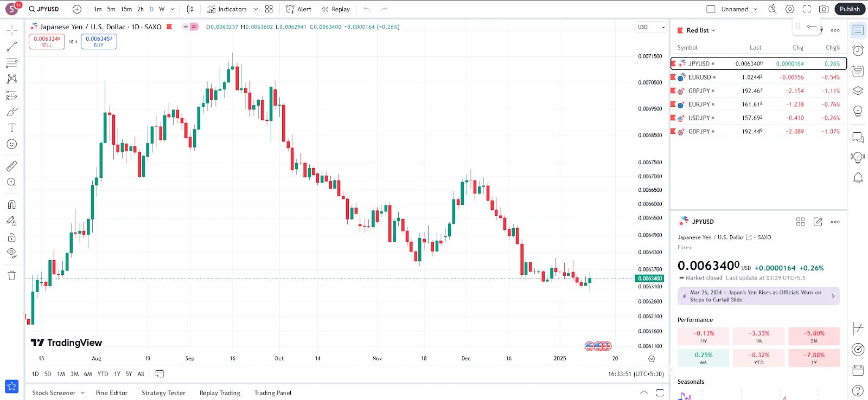The height and width of the screenshot is (400, 868).
Task: Click the quick search icon
Action: (x=773, y=9)
